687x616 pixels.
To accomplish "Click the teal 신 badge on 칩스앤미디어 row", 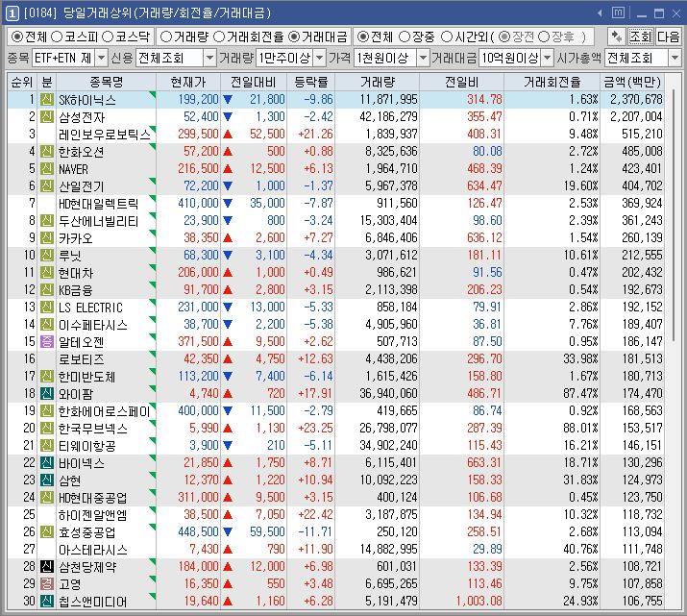I will click(x=47, y=601).
